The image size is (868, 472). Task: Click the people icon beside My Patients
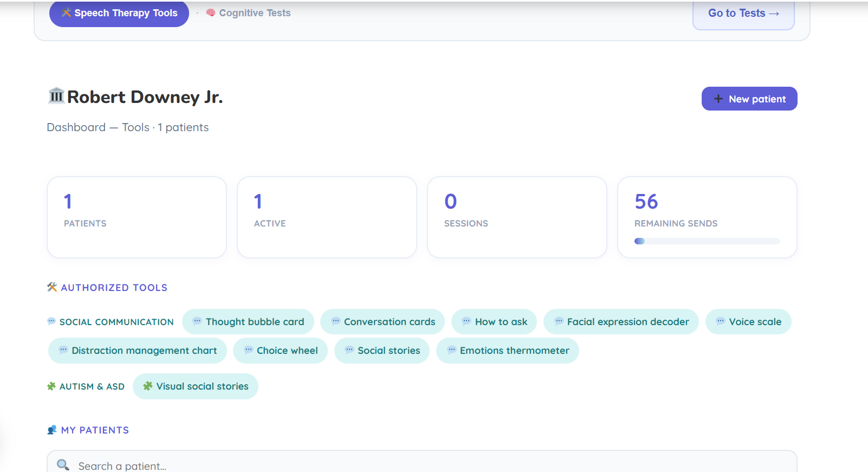click(52, 430)
